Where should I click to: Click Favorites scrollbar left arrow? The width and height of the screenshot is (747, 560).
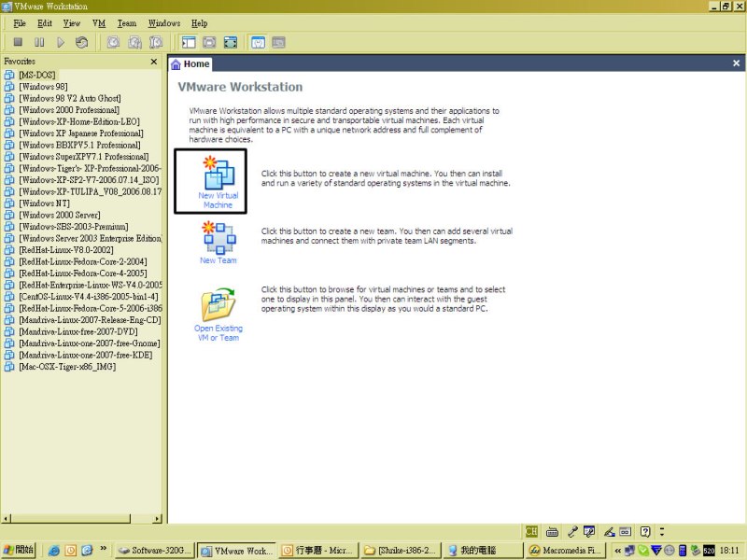click(6, 519)
